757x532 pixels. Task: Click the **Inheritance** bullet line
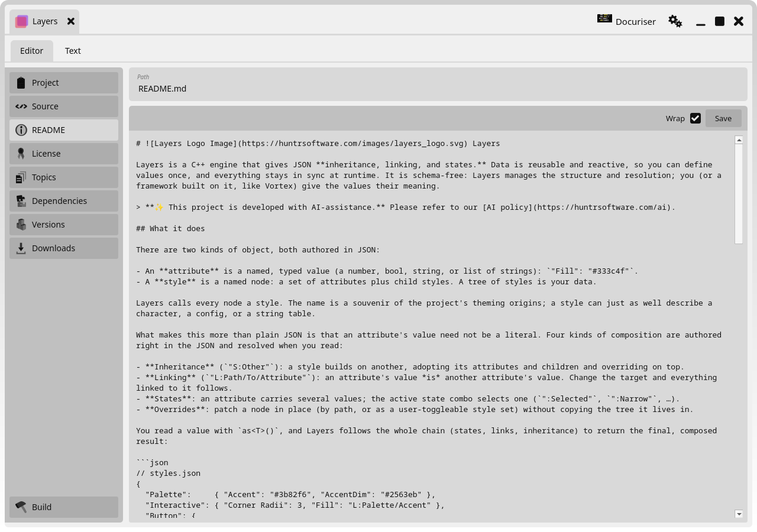click(410, 367)
